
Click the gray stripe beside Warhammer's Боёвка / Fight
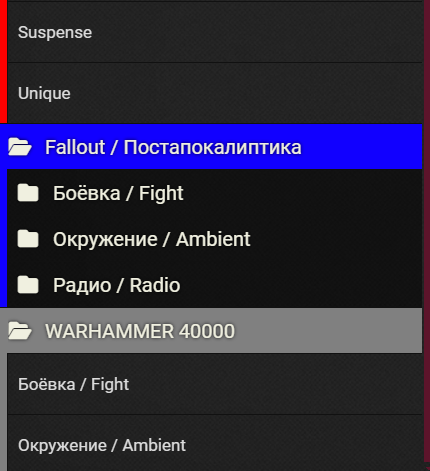[3, 384]
